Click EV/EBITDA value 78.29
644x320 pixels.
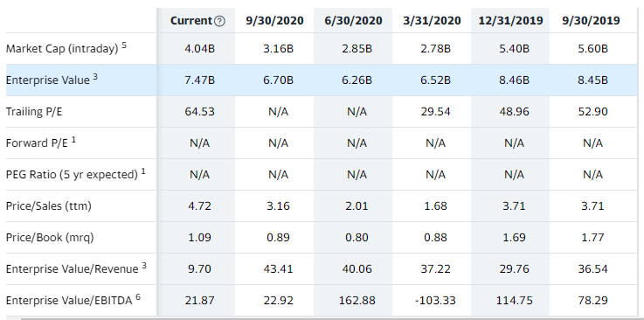coord(592,300)
